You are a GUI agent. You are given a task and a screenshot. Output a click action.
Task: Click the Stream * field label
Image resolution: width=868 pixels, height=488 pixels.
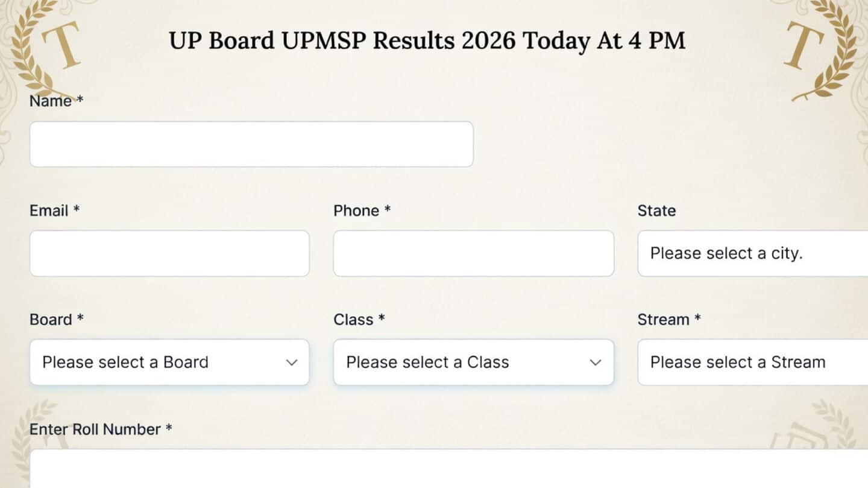pos(669,319)
